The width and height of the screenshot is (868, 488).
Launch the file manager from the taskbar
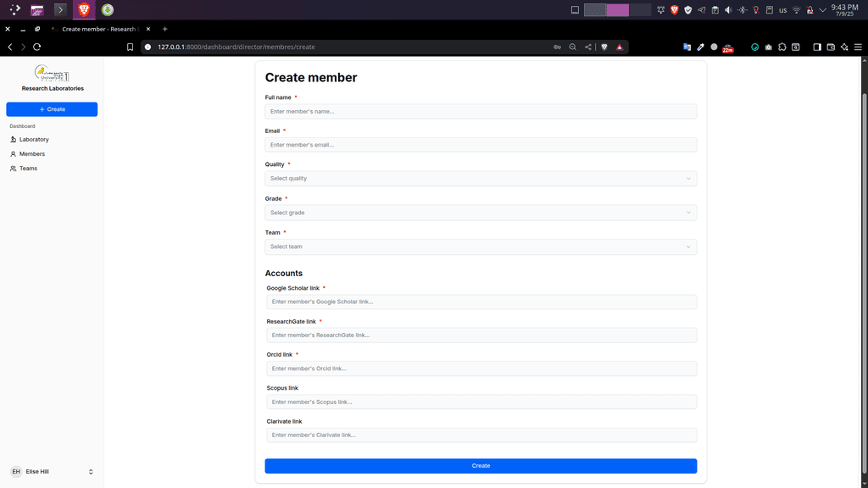(37, 9)
